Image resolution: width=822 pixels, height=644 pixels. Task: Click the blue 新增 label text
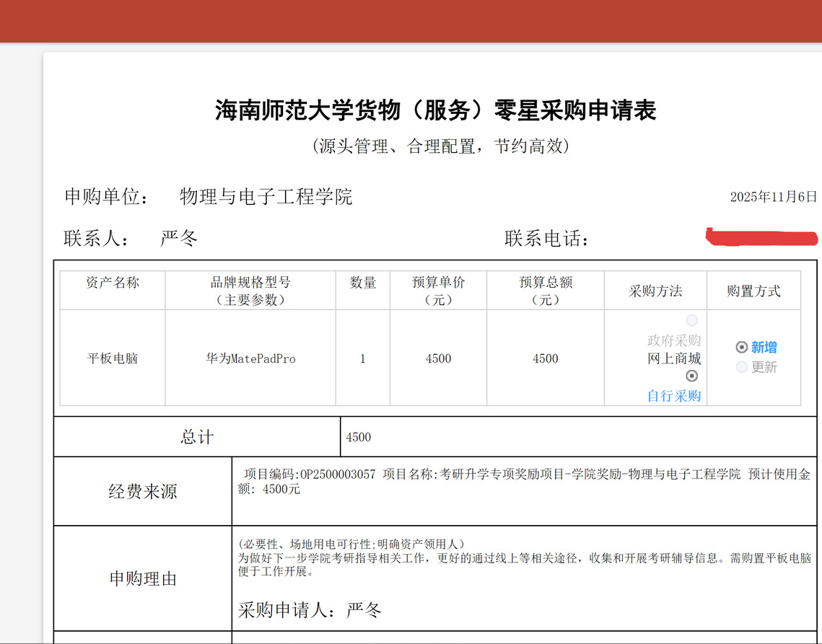[x=764, y=348]
